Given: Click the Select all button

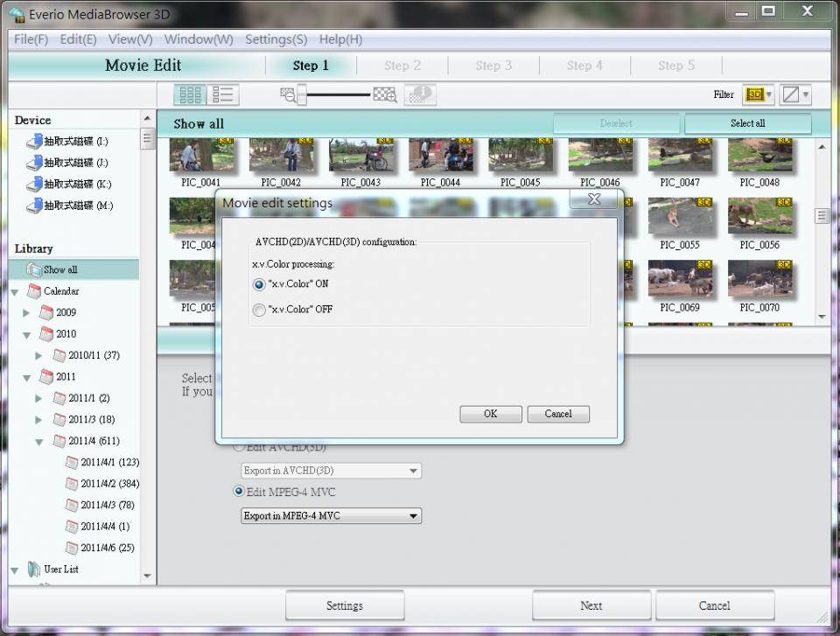Looking at the screenshot, I should point(747,123).
